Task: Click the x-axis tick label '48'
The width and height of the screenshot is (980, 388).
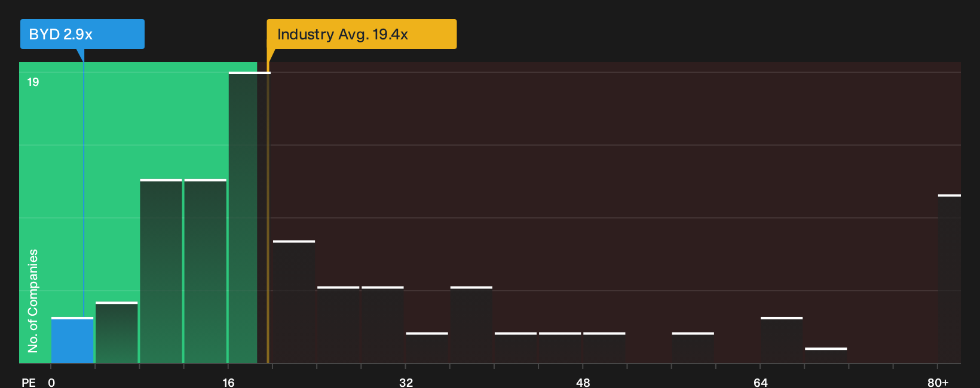Action: pyautogui.click(x=583, y=383)
